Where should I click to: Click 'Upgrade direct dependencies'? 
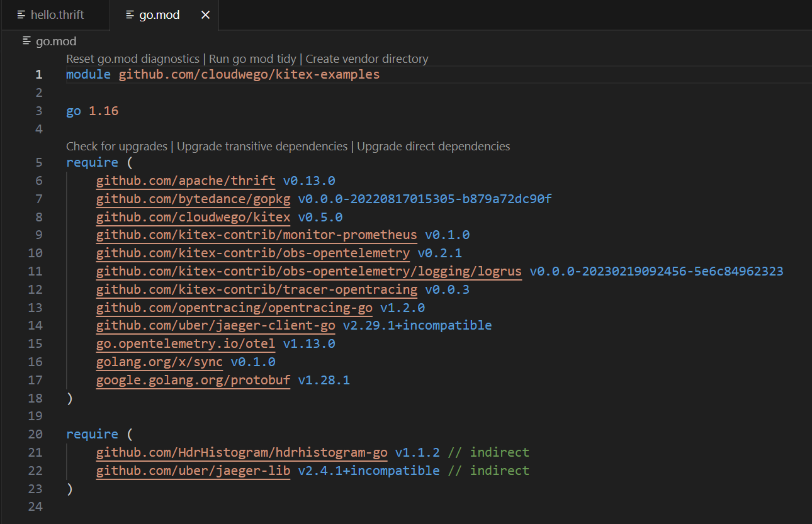[x=433, y=146]
